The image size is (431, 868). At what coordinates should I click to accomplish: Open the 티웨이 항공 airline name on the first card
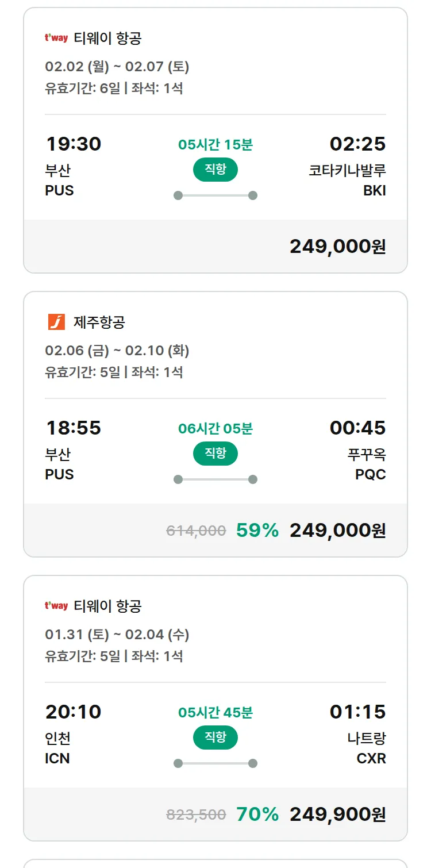(107, 39)
